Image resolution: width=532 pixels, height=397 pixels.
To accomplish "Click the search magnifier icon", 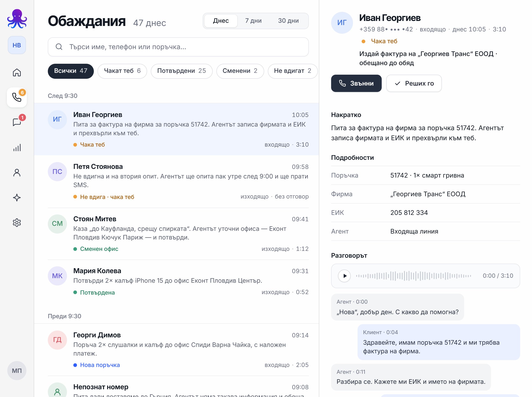I will click(x=59, y=47).
